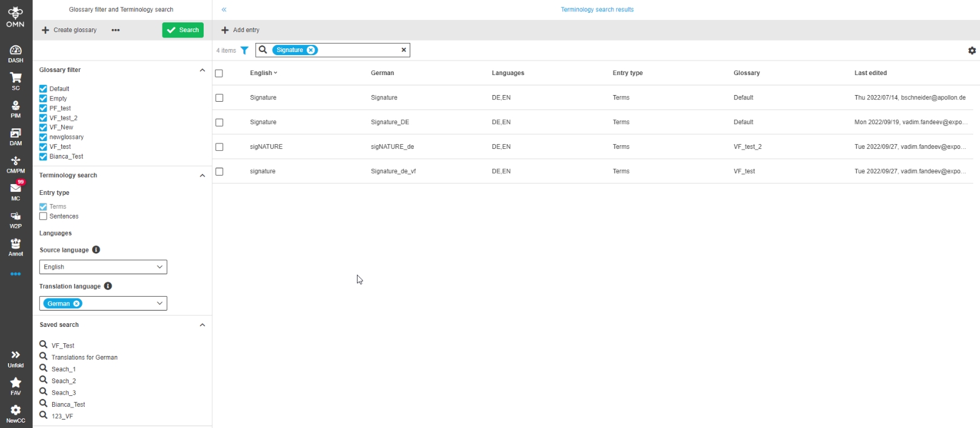Collapse left panel with double chevron icon
Viewport: 980px width, 428px height.
pyautogui.click(x=224, y=10)
